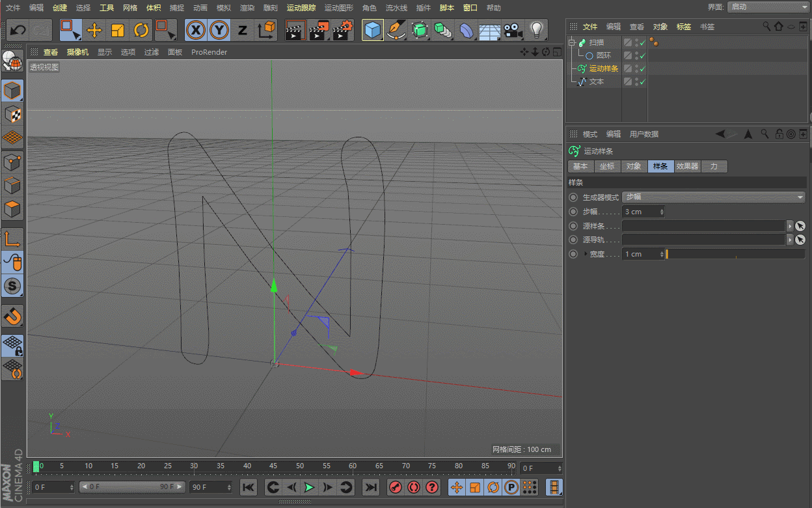Toggle snapping with the magnet icon

tap(12, 316)
